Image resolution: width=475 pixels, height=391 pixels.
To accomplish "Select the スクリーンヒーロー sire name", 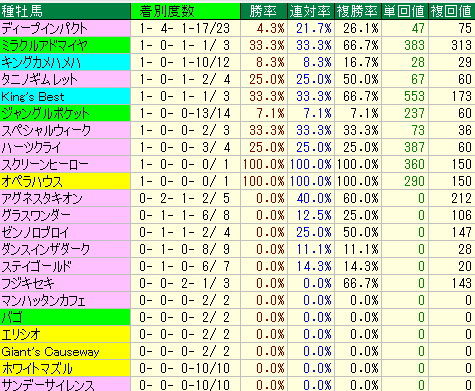I will pyautogui.click(x=45, y=164).
